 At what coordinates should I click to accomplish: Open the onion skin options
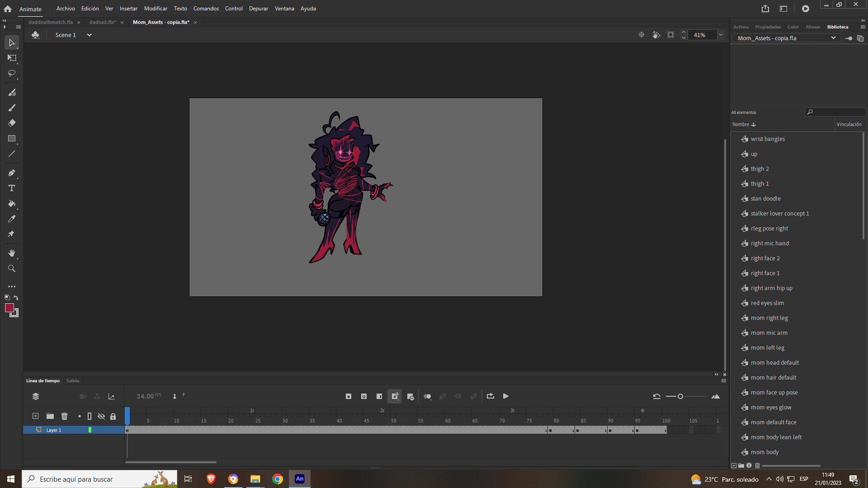(x=428, y=396)
